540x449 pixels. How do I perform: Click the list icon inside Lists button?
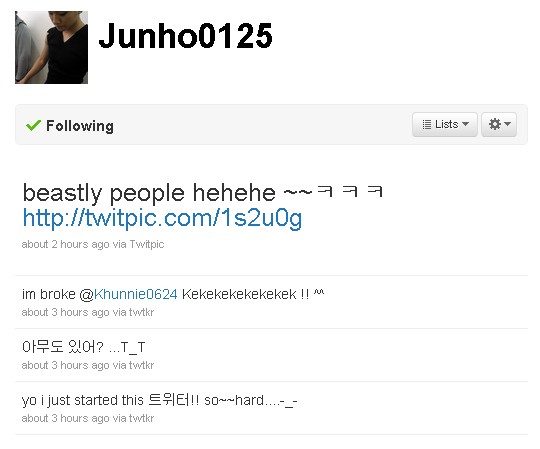pos(426,124)
